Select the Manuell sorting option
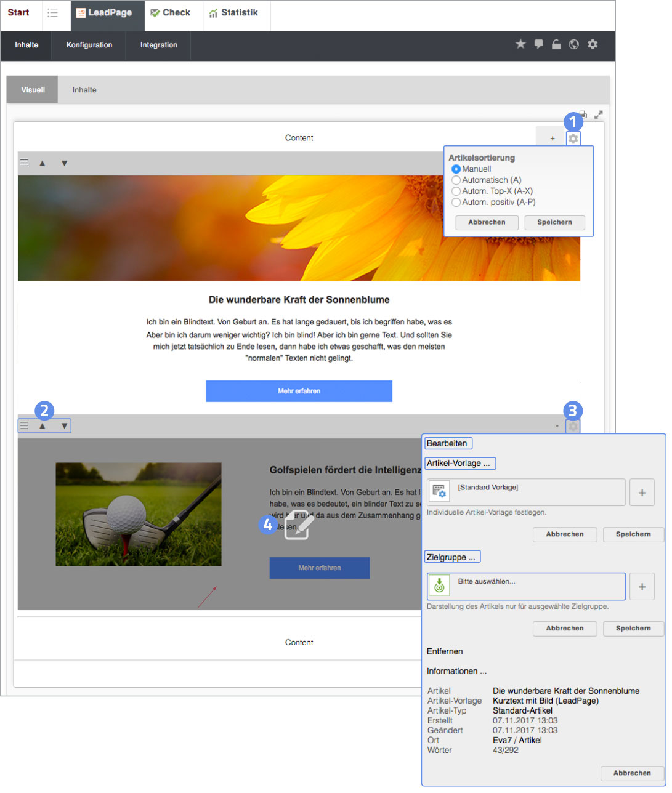 click(456, 169)
